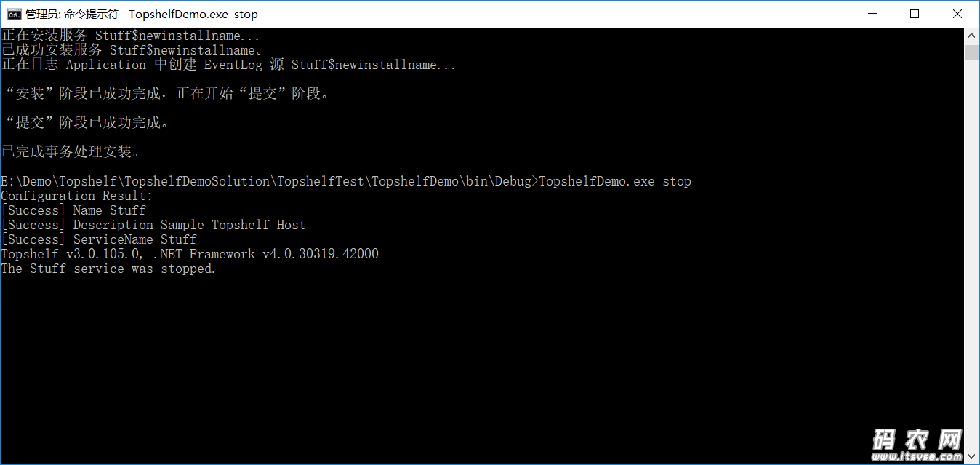Click the 'Description Sample Topshelf Host' line
The width and height of the screenshot is (980, 465).
coord(189,225)
